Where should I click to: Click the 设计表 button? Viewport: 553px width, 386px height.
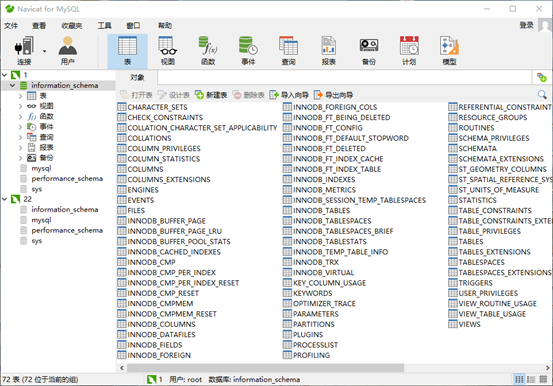174,95
